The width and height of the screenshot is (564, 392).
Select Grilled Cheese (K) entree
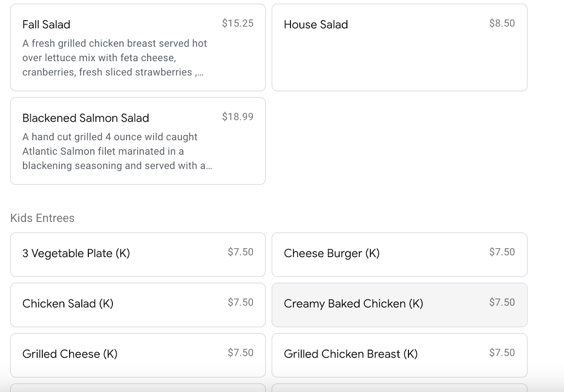coord(138,355)
